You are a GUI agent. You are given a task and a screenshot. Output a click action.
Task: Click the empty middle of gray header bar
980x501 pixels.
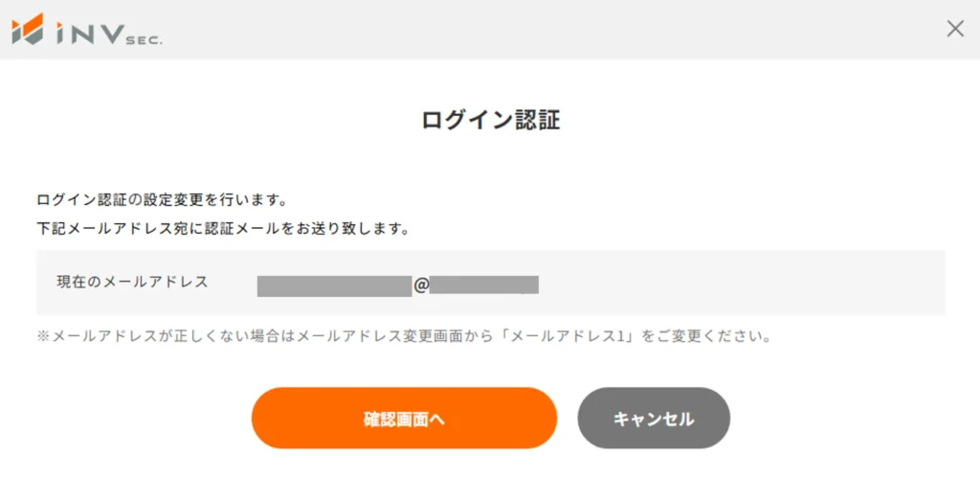pyautogui.click(x=536, y=29)
